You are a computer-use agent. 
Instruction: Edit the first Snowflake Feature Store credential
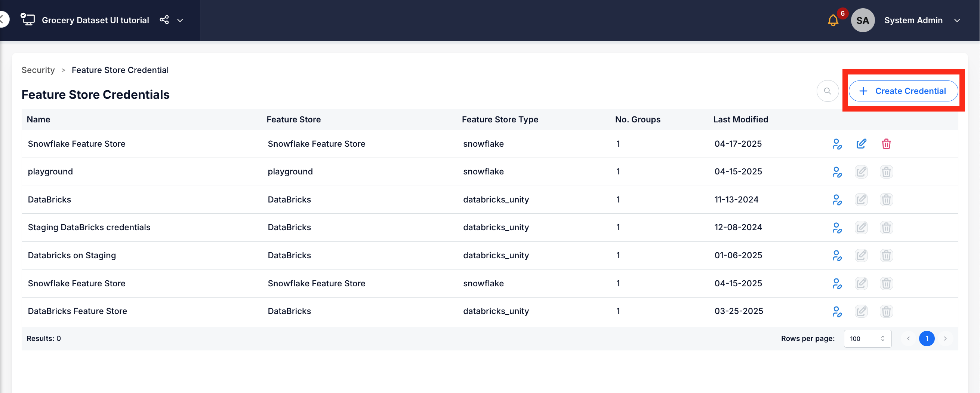click(x=861, y=144)
